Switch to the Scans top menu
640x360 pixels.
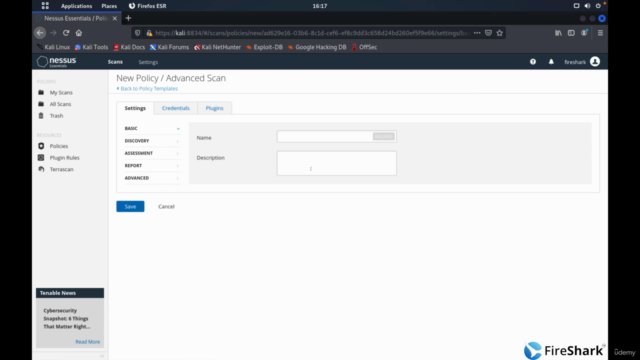coord(115,62)
